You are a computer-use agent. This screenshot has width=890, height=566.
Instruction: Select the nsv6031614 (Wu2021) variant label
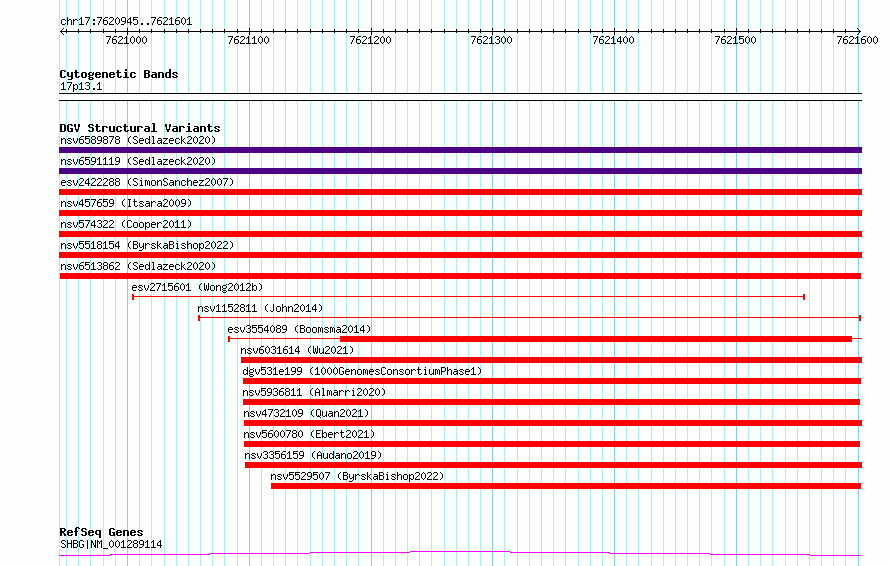click(297, 350)
